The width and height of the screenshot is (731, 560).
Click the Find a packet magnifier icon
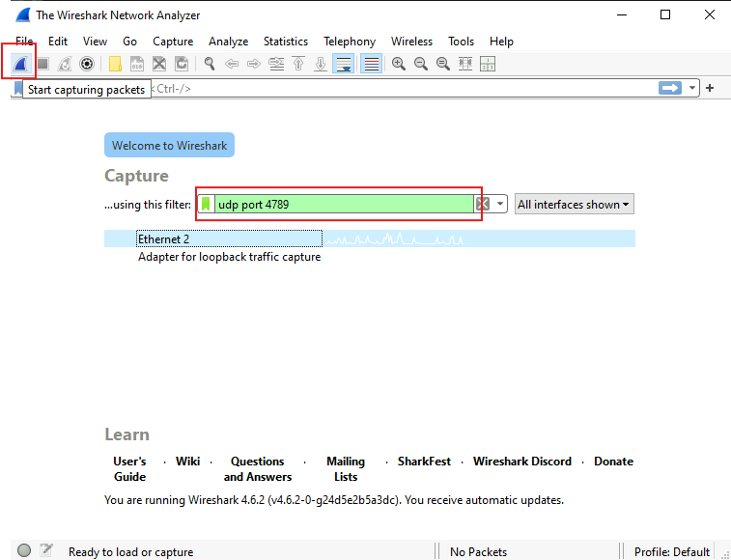coord(210,64)
